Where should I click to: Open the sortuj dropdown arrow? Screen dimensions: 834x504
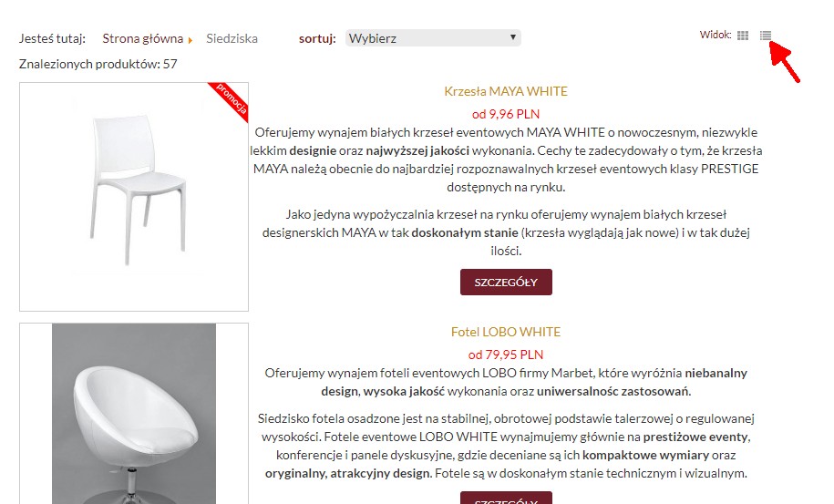tap(513, 37)
